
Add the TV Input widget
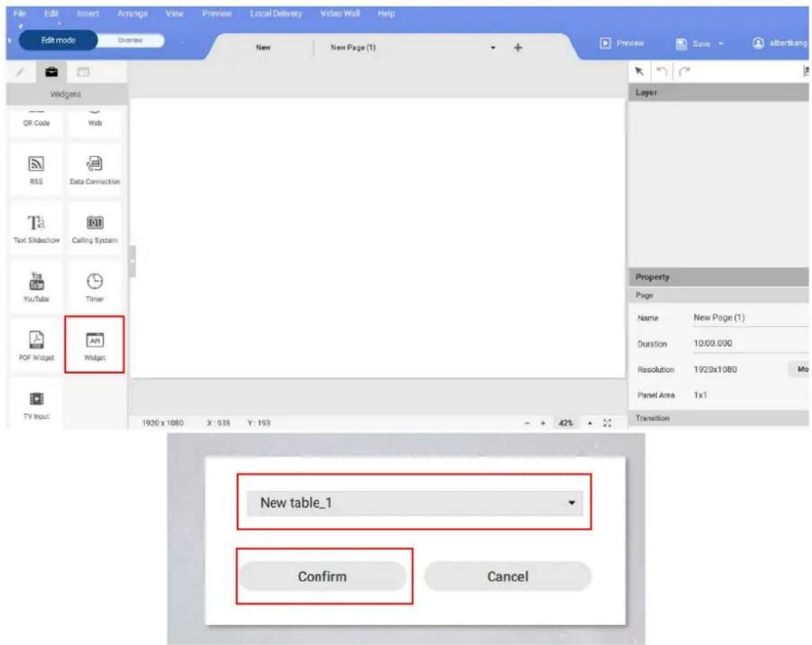[36, 402]
